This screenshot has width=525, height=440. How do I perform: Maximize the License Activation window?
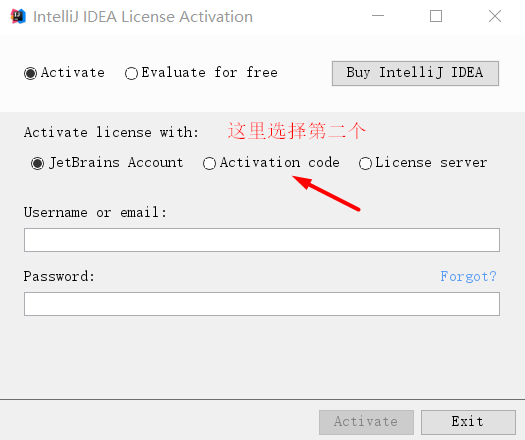[x=436, y=16]
